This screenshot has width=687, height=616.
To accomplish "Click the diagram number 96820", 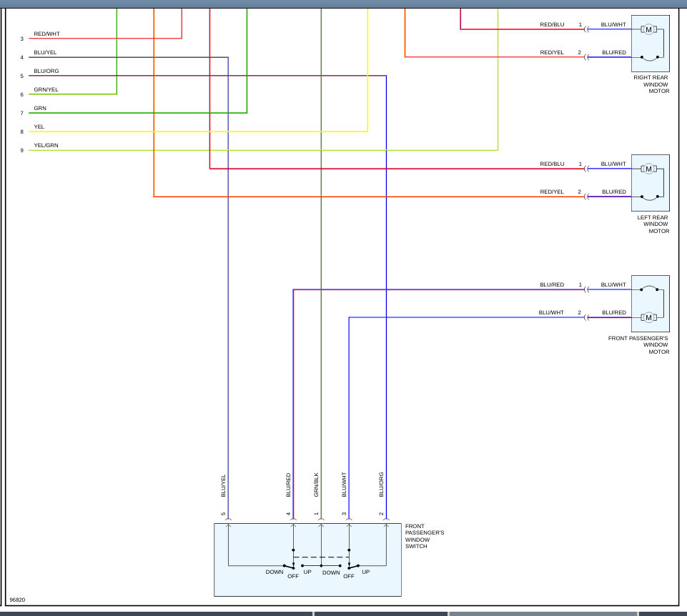I will pos(18,600).
